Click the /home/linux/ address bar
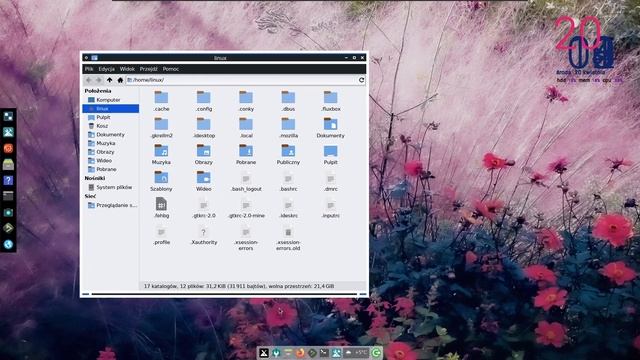640x360 pixels. coord(241,80)
